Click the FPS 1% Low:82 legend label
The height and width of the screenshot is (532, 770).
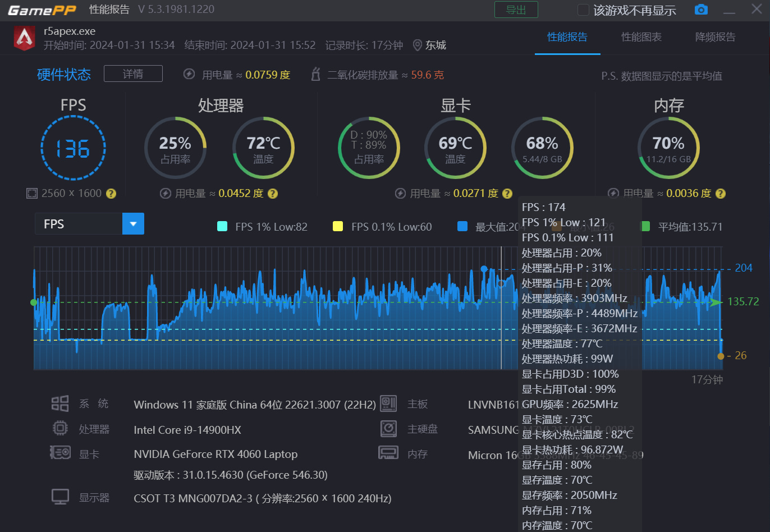[271, 227]
